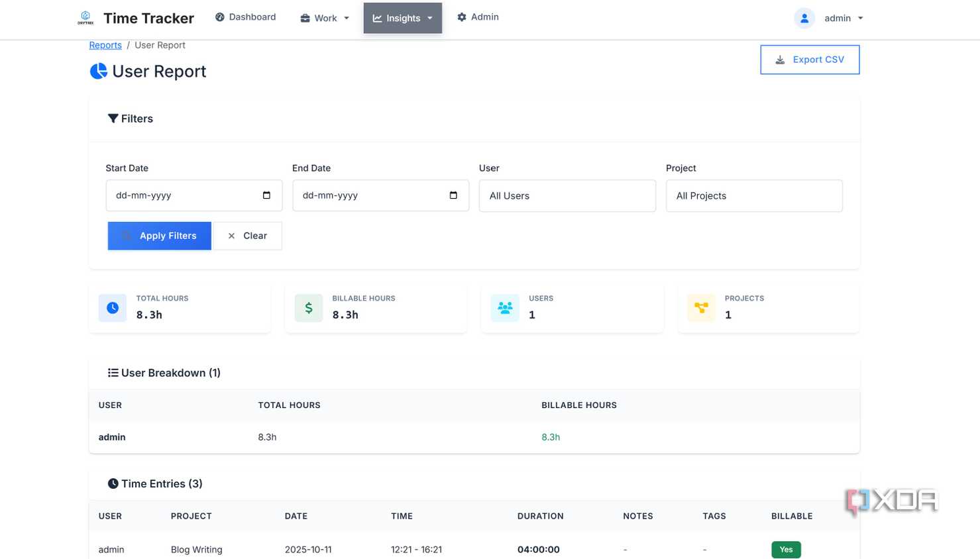Click the 12:21 - 16:21 time cell
The height and width of the screenshot is (559, 980).
[416, 550]
